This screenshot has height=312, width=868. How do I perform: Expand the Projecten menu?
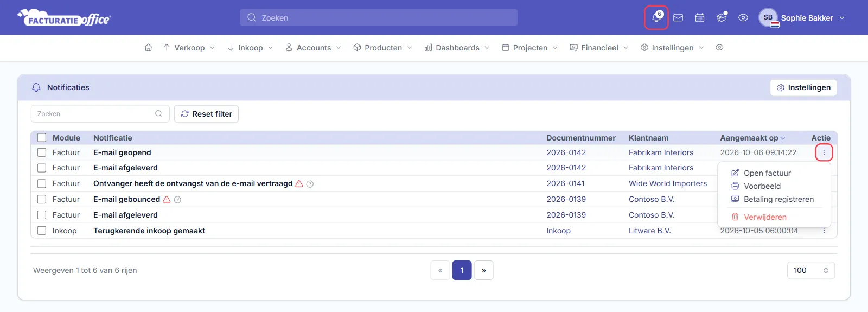pos(530,48)
